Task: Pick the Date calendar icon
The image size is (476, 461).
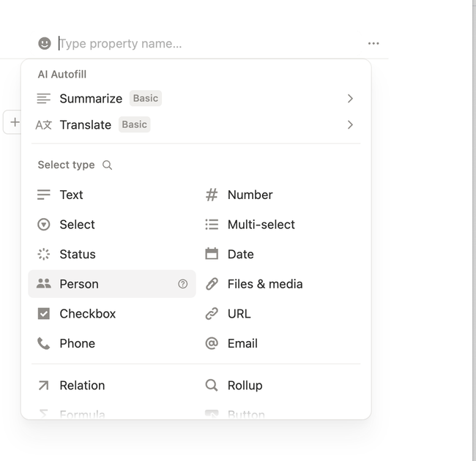Action: tap(212, 254)
